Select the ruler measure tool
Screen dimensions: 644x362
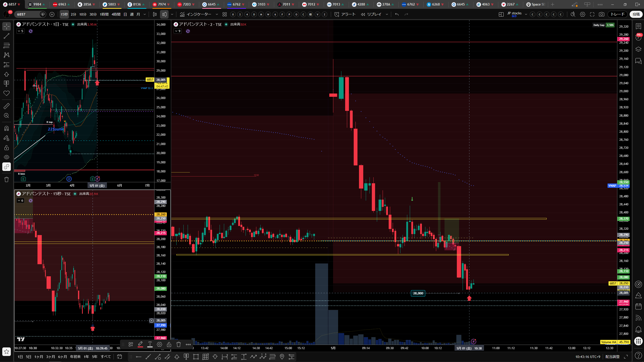tap(7, 106)
